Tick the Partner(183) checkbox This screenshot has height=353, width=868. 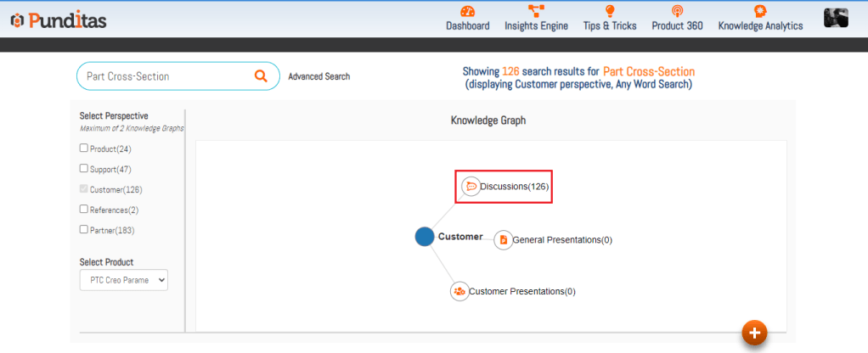84,229
